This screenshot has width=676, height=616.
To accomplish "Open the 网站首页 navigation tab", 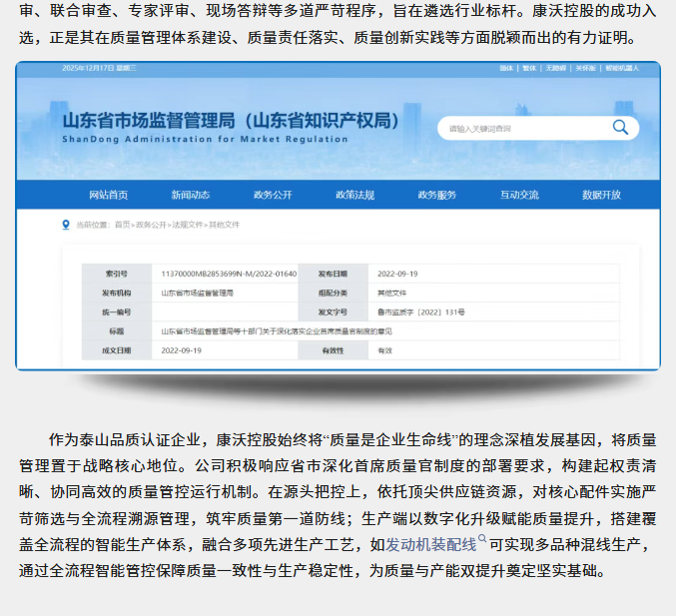I will [x=108, y=194].
